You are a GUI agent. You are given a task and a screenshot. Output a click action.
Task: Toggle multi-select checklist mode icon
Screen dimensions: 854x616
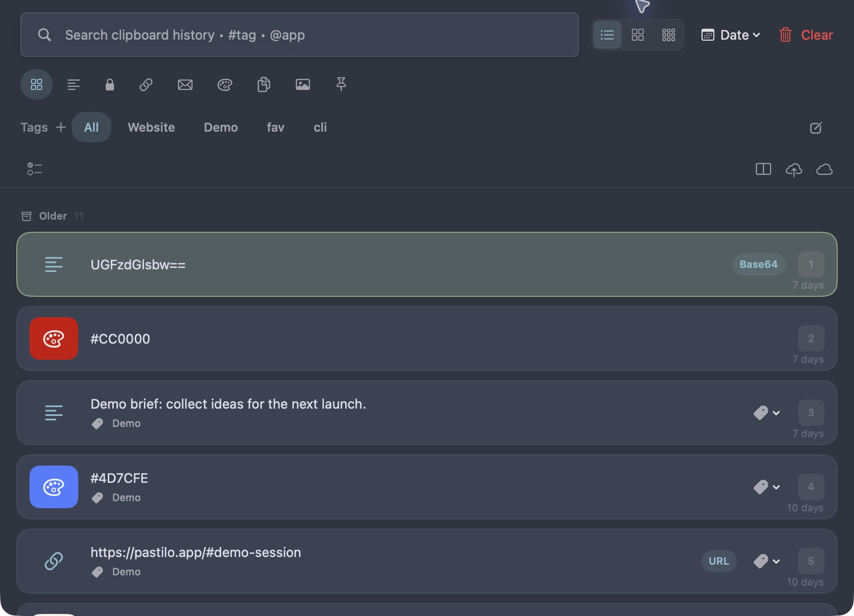point(35,169)
